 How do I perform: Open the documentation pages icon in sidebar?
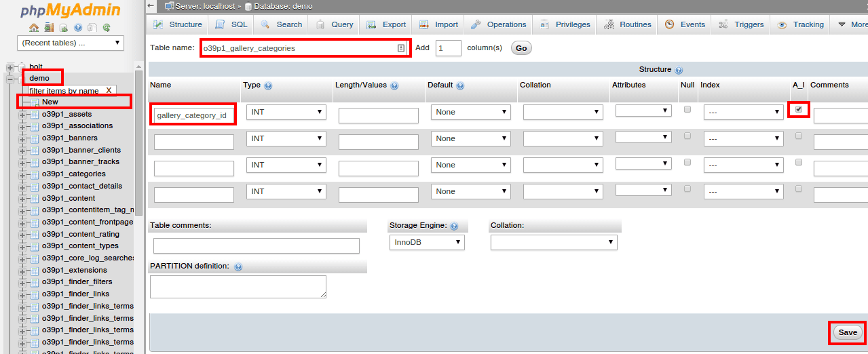pyautogui.click(x=92, y=28)
